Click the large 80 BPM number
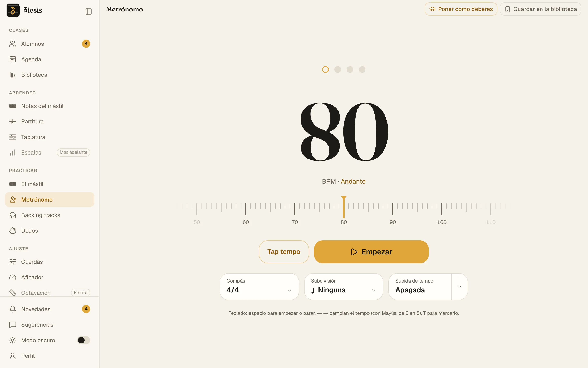Image resolution: width=588 pixels, height=368 pixels. tap(344, 132)
